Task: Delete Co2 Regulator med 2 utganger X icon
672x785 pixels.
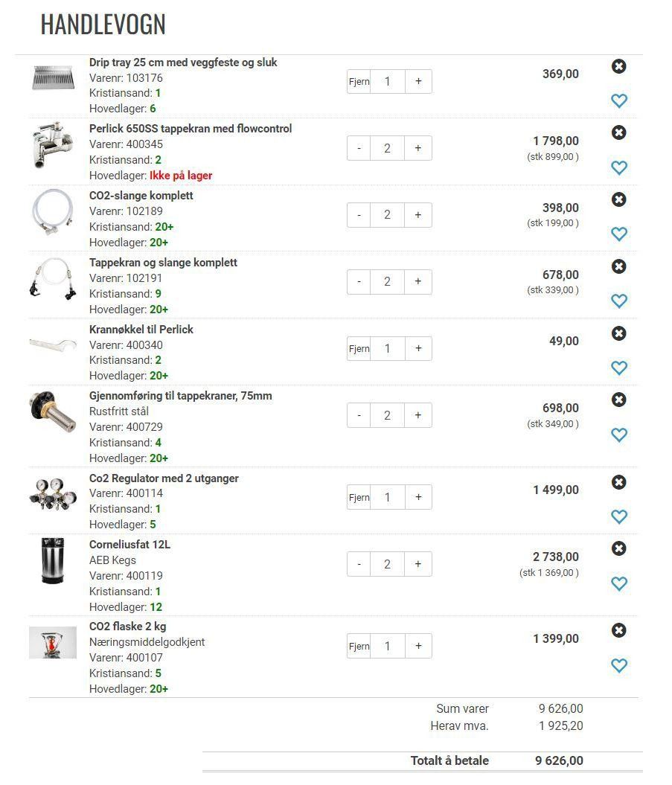Action: click(619, 482)
